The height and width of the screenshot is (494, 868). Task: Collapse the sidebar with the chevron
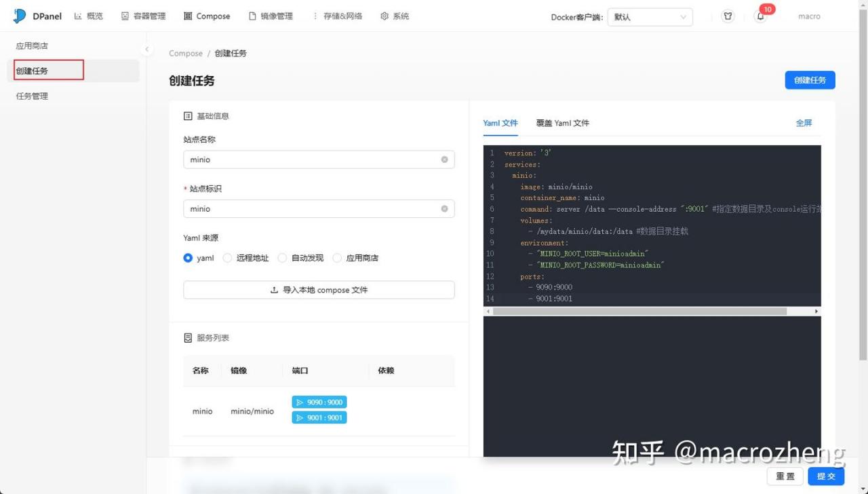click(146, 49)
